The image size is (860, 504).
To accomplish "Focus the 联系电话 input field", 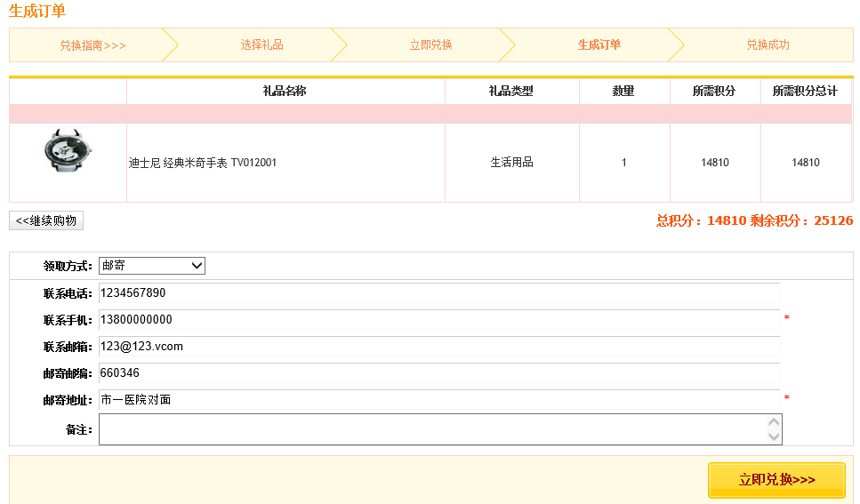I will click(x=438, y=293).
